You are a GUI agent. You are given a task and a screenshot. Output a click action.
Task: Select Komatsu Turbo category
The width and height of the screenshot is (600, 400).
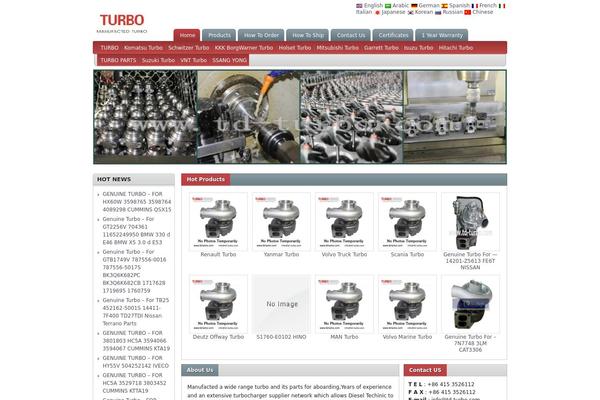pos(143,48)
